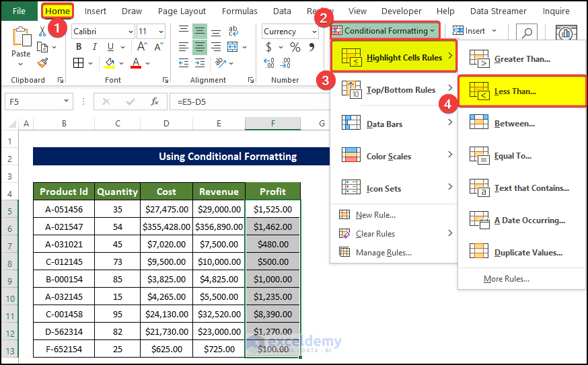Open the Clear Rules submenu
Viewport: 588px width, 365px height.
point(394,233)
